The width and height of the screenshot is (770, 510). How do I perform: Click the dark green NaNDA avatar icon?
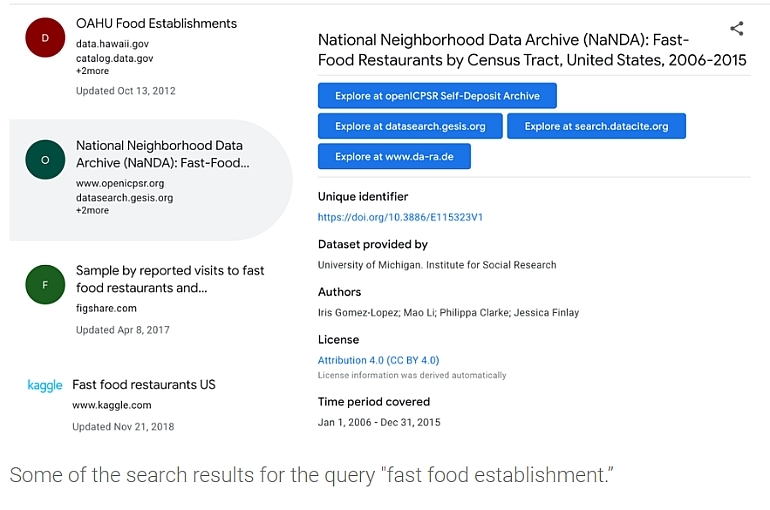point(45,160)
